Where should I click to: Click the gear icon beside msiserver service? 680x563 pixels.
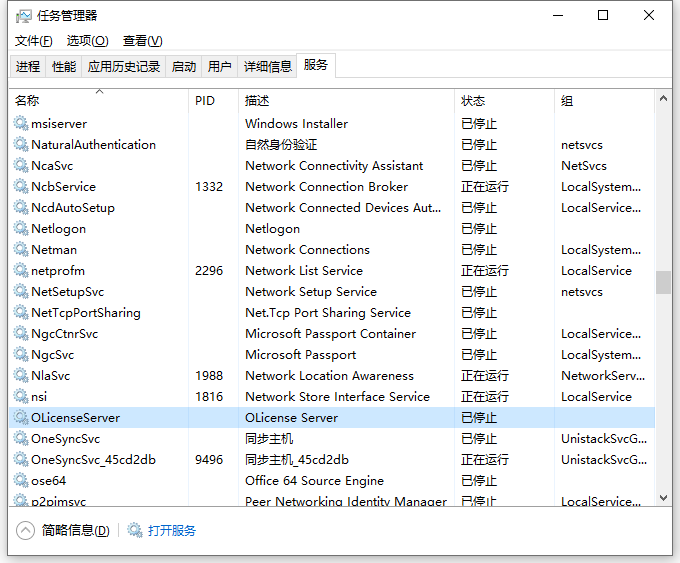(21, 124)
